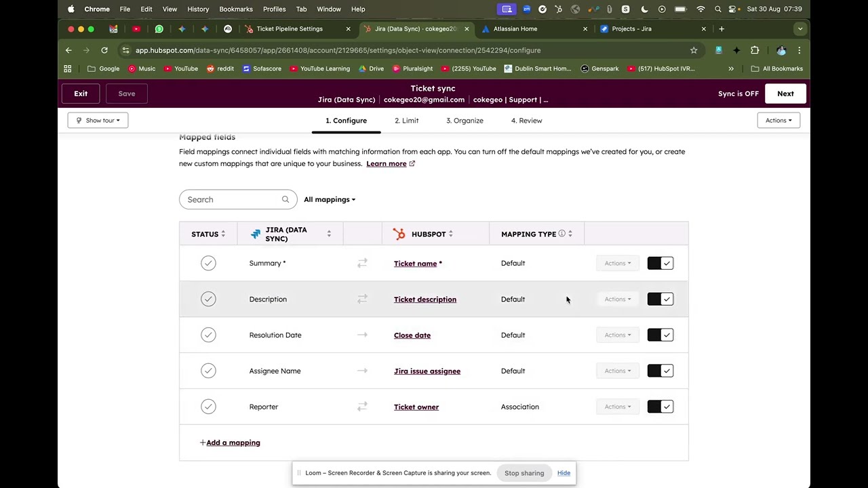
Task: Click Stop sharing in Loom bar
Action: pos(524,473)
